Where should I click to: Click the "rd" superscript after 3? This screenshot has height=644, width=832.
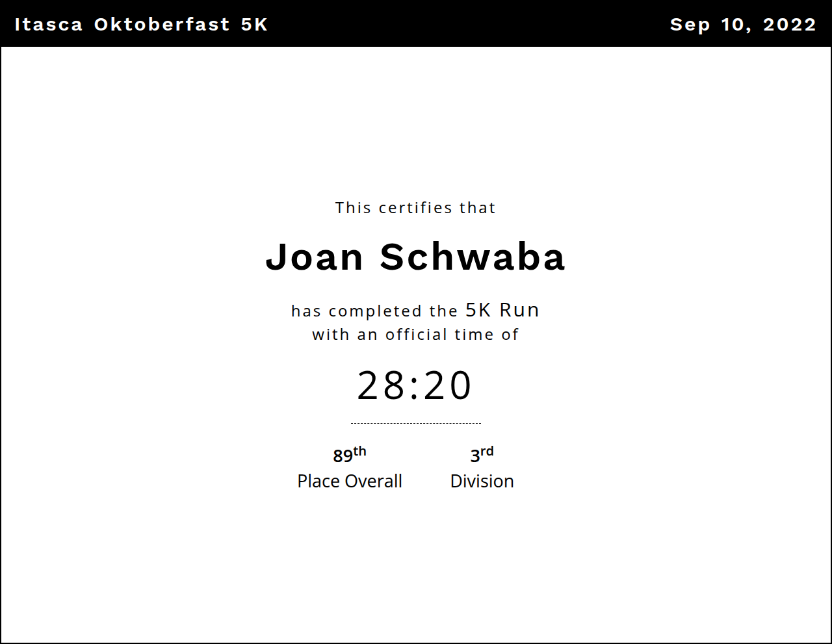click(487, 451)
